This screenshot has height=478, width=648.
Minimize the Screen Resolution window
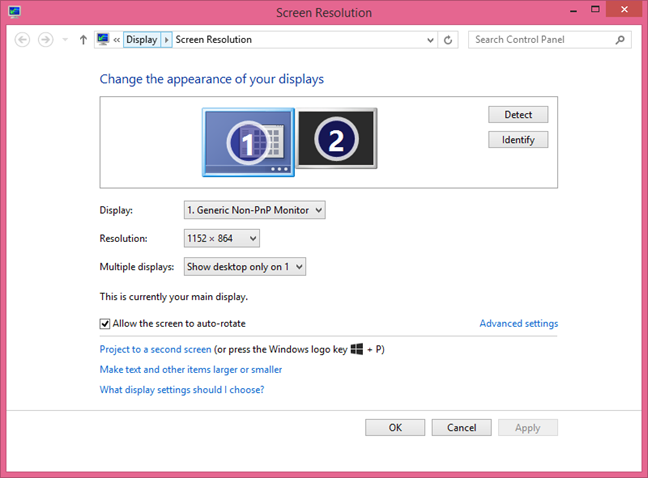(x=573, y=11)
